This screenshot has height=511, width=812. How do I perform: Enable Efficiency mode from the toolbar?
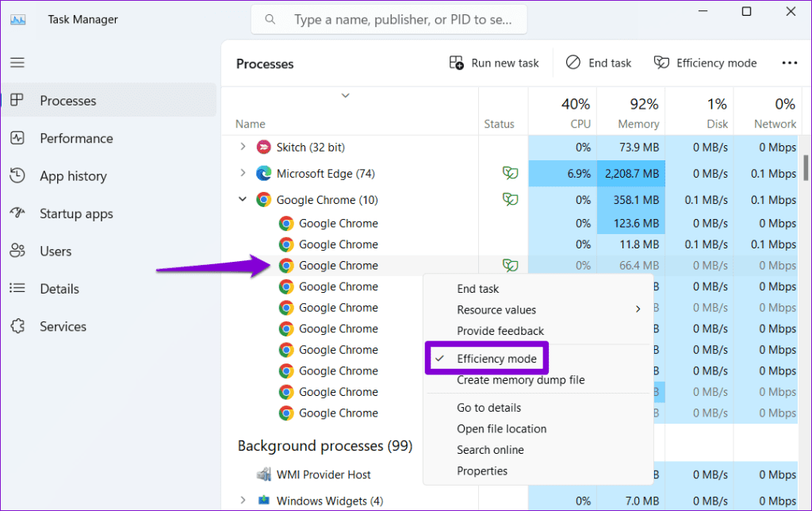coord(705,63)
